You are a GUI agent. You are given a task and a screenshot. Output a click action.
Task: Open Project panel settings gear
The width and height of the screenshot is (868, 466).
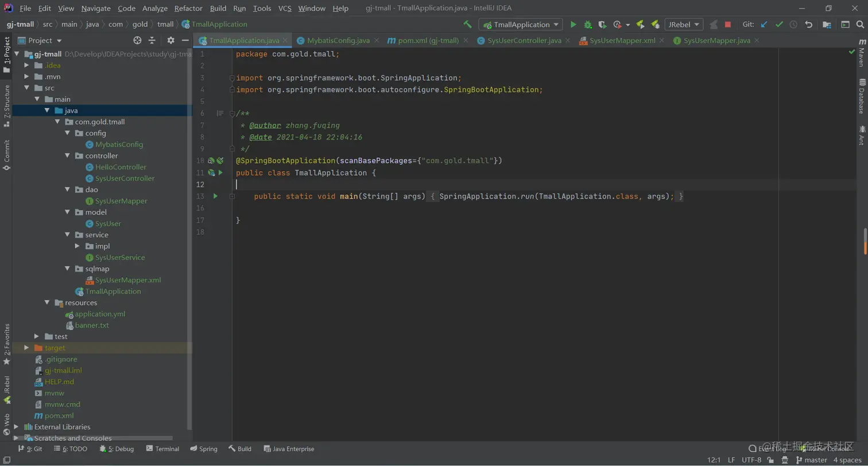coord(170,40)
